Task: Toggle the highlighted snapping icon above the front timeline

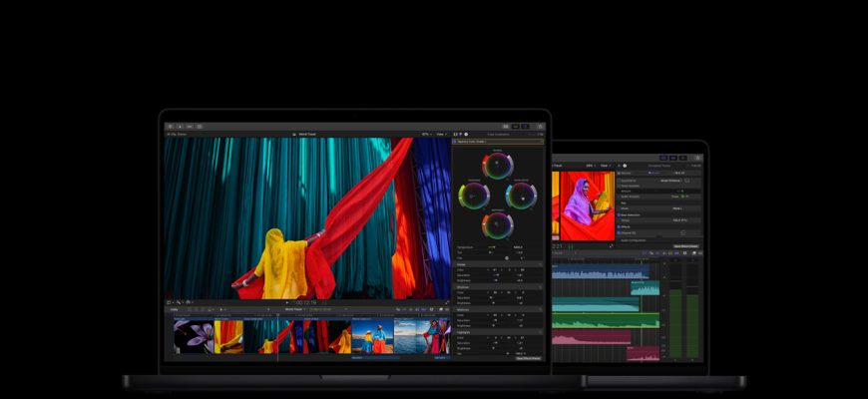Action: click(423, 309)
